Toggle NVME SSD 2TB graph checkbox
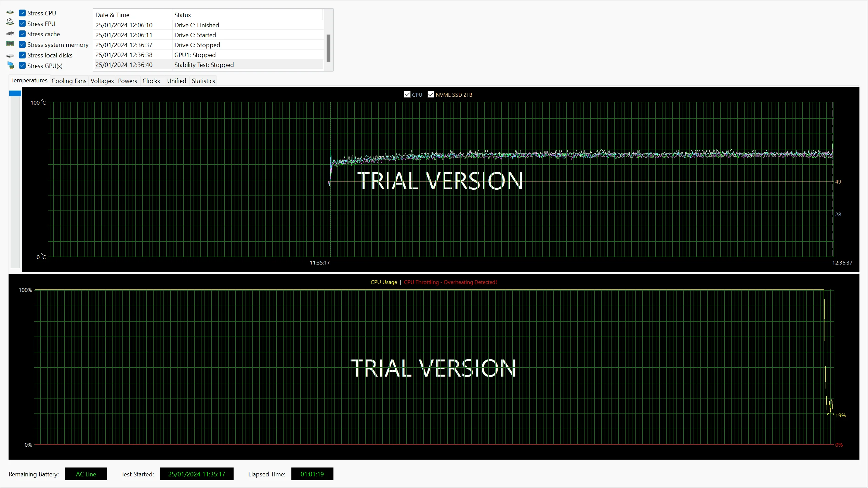The height and width of the screenshot is (488, 868). pos(431,95)
